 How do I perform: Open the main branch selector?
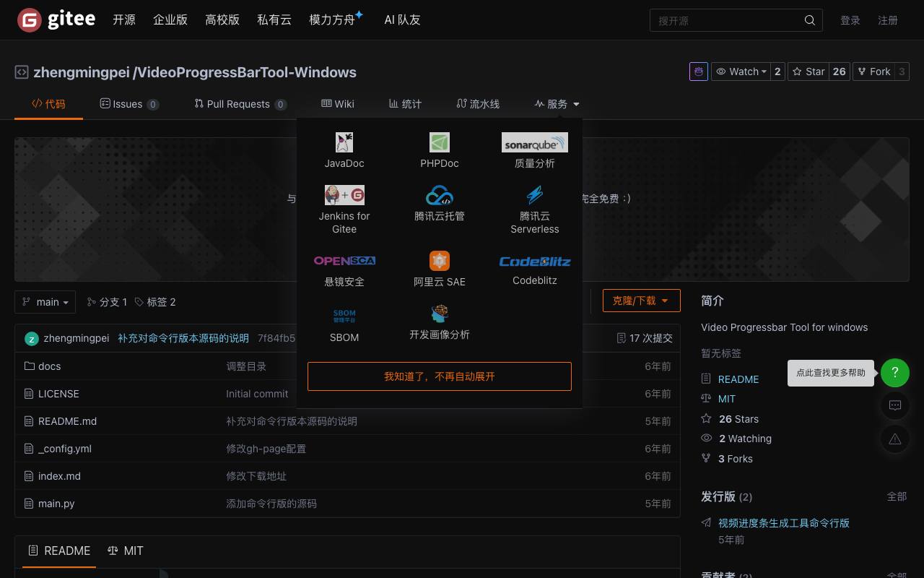coord(45,302)
